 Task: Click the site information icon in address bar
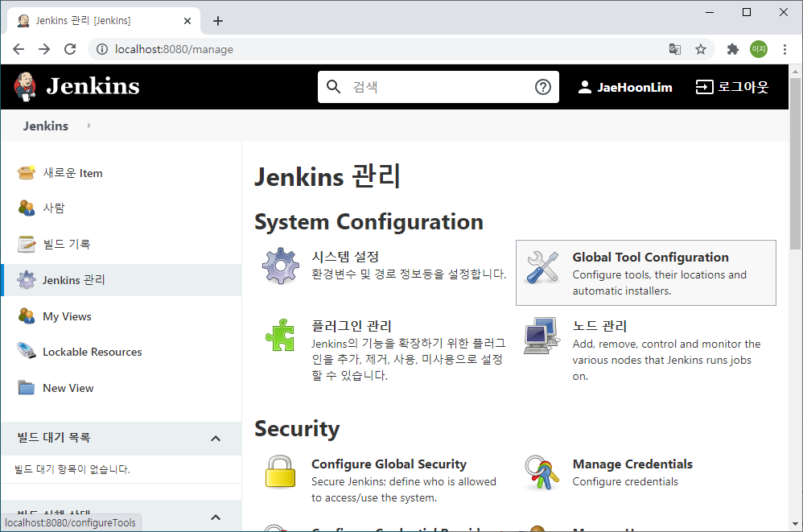[x=102, y=49]
